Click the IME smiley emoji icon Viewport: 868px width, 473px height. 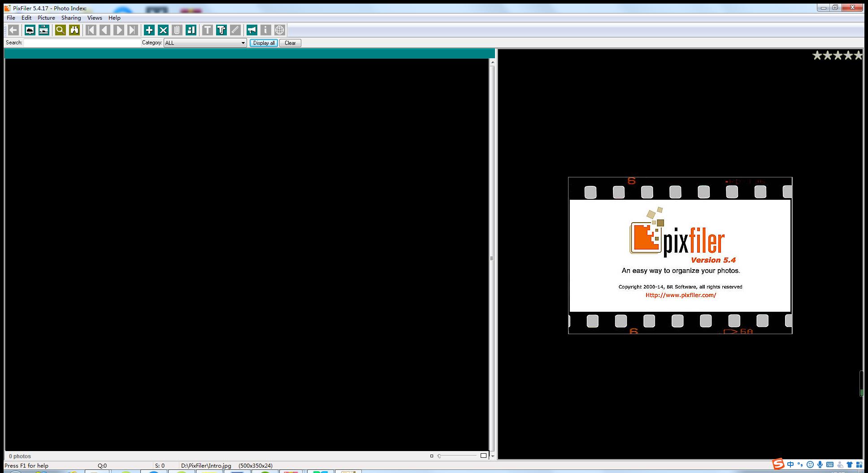click(810, 465)
